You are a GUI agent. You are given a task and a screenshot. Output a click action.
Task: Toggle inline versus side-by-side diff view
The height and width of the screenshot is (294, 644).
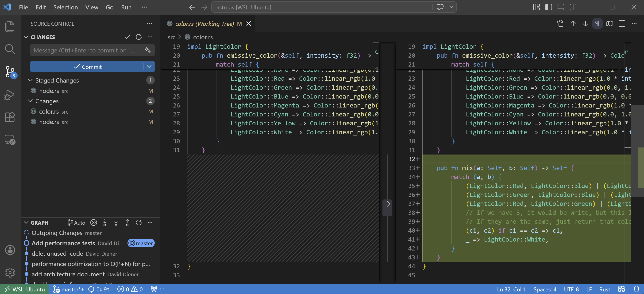(622, 24)
